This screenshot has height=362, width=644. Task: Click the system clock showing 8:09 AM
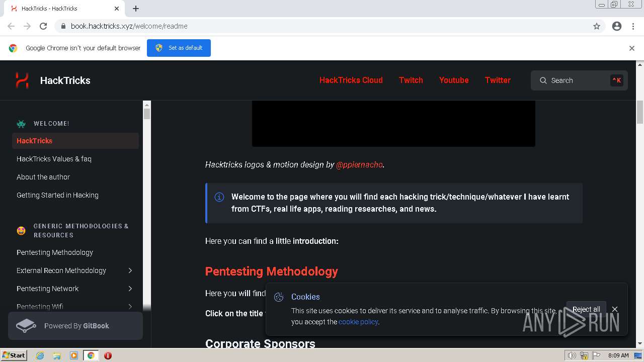pos(618,355)
